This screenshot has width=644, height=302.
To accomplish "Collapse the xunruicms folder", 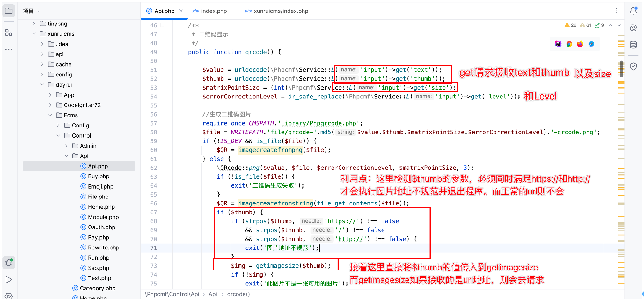I will [x=34, y=34].
